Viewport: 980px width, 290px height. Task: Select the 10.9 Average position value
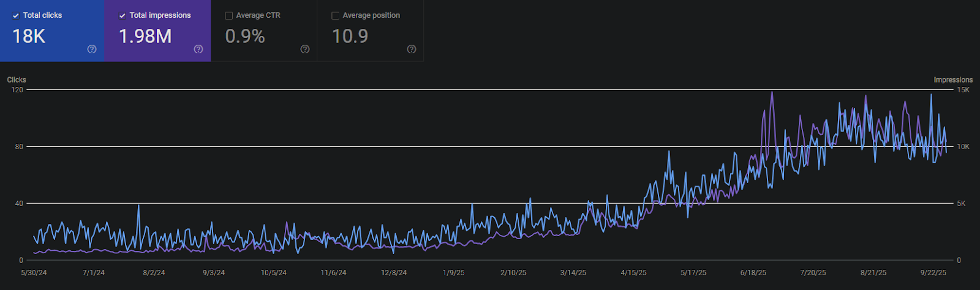tap(350, 36)
